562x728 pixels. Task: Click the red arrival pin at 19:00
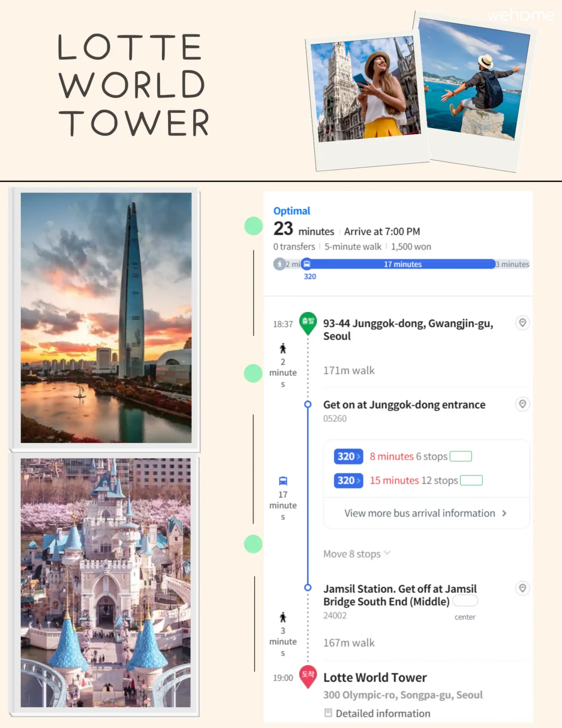pos(308,676)
